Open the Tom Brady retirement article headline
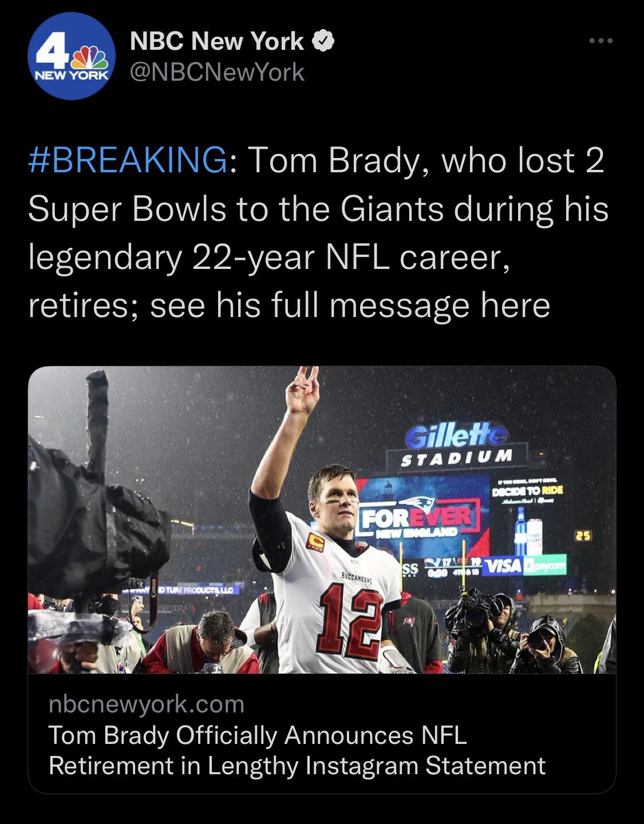 pos(297,750)
